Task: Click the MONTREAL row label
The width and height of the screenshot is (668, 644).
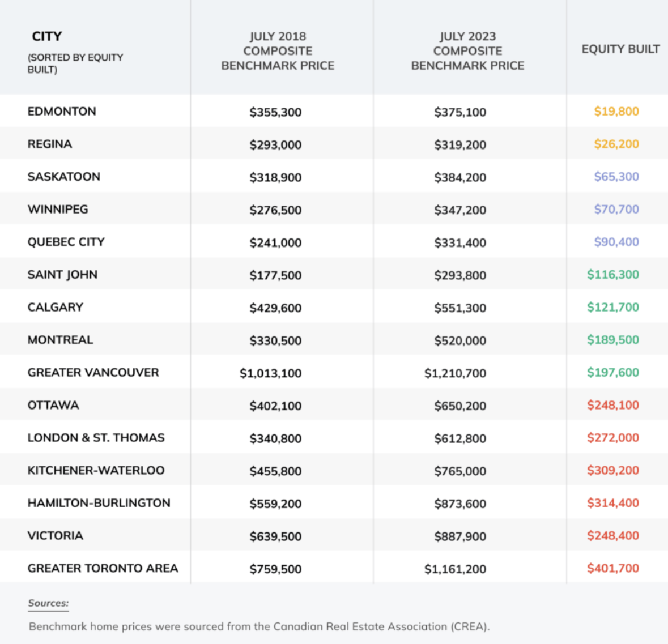Action: pyautogui.click(x=60, y=340)
